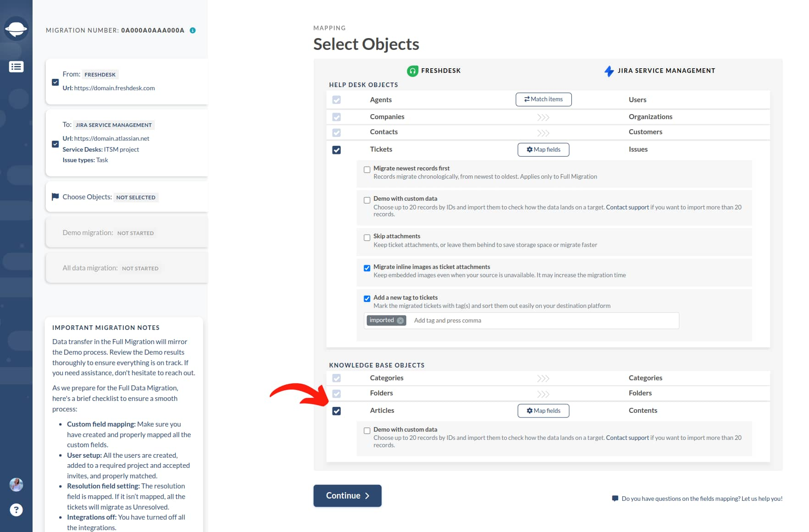Click the Contents target label
The height and width of the screenshot is (532, 809).
click(643, 411)
